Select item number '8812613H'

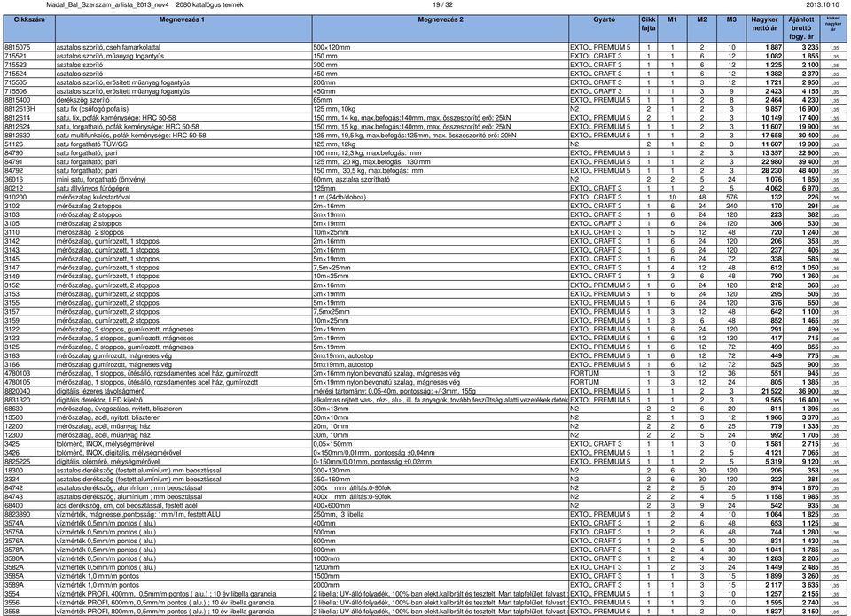(20, 109)
